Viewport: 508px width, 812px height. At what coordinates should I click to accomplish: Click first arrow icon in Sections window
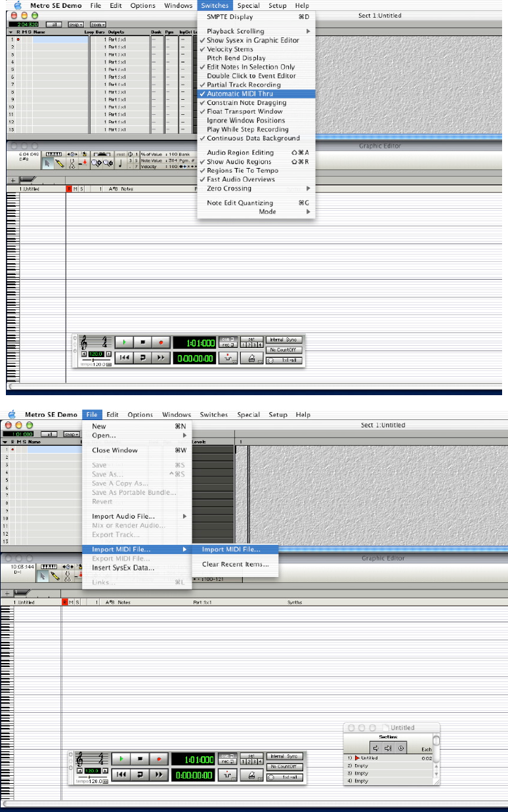[376, 748]
